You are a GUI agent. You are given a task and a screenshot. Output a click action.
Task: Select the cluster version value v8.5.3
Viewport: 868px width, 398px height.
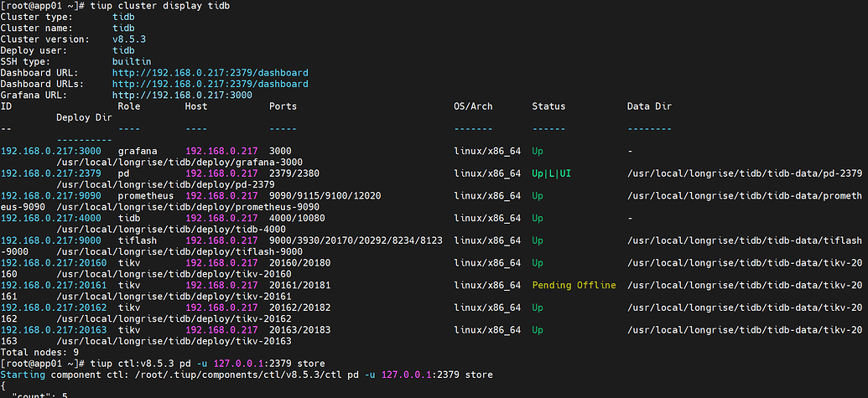coord(129,39)
